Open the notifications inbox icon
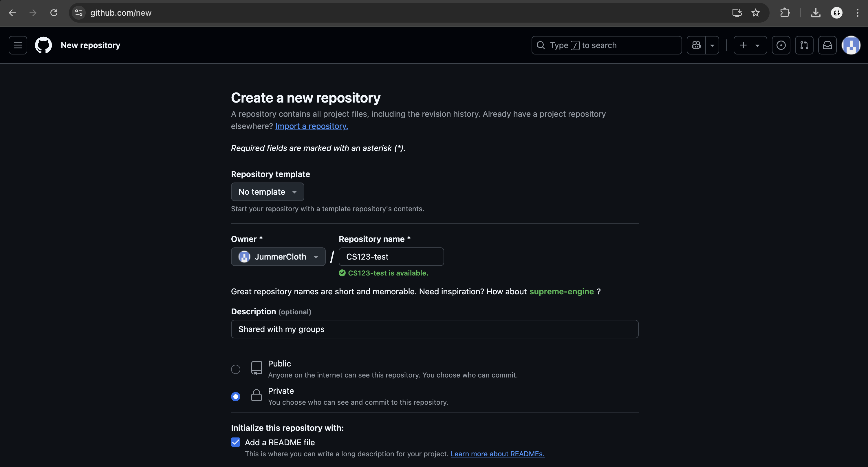This screenshot has width=868, height=467. (x=827, y=45)
